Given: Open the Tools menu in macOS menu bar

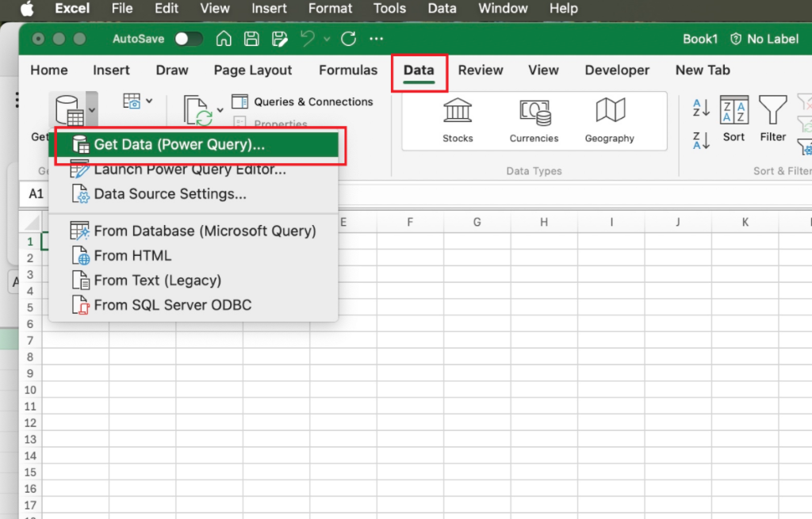Looking at the screenshot, I should pyautogui.click(x=389, y=9).
